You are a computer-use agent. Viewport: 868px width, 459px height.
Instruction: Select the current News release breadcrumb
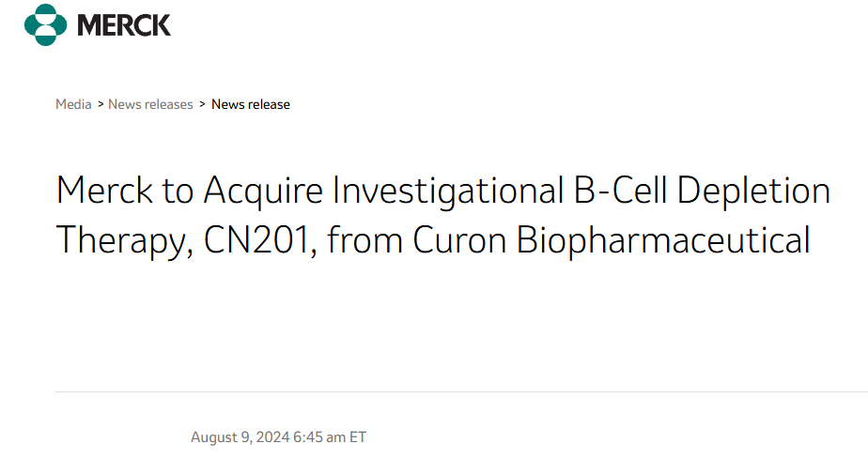[x=251, y=104]
